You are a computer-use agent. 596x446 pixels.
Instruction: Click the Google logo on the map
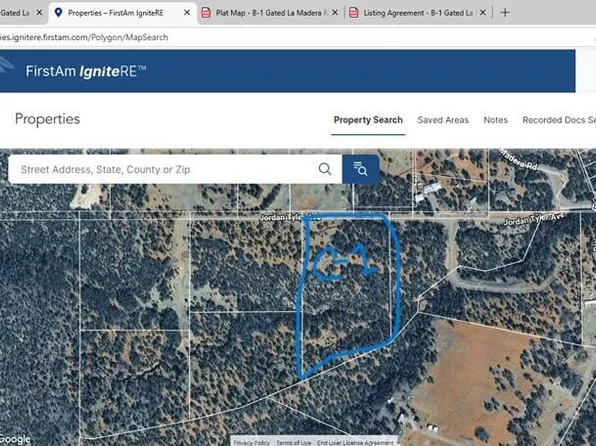(15, 439)
